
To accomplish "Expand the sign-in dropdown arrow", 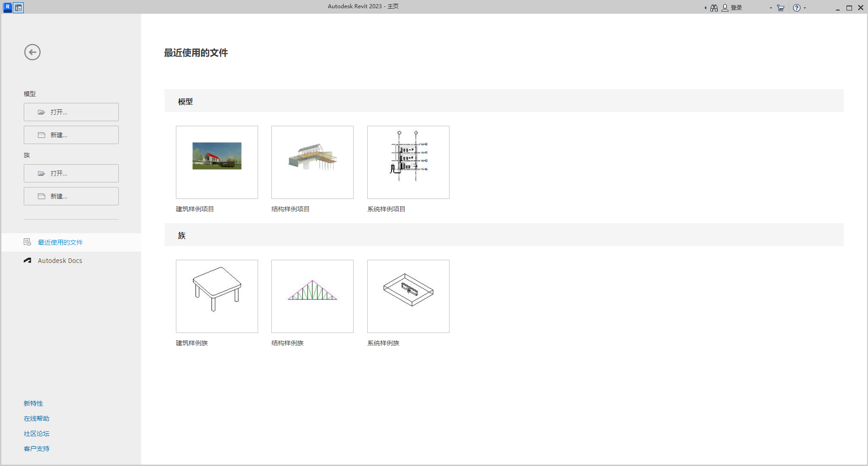I will [x=771, y=8].
